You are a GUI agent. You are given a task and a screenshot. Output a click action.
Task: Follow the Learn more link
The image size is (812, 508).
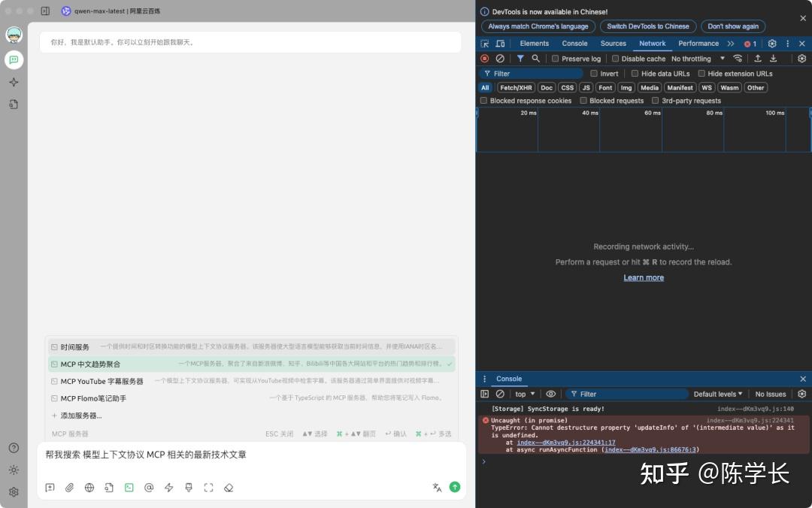(643, 277)
